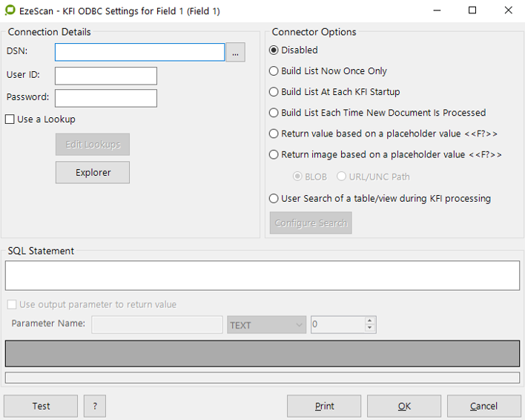Select User Search of a table/view option
525x420 pixels.
tap(274, 198)
